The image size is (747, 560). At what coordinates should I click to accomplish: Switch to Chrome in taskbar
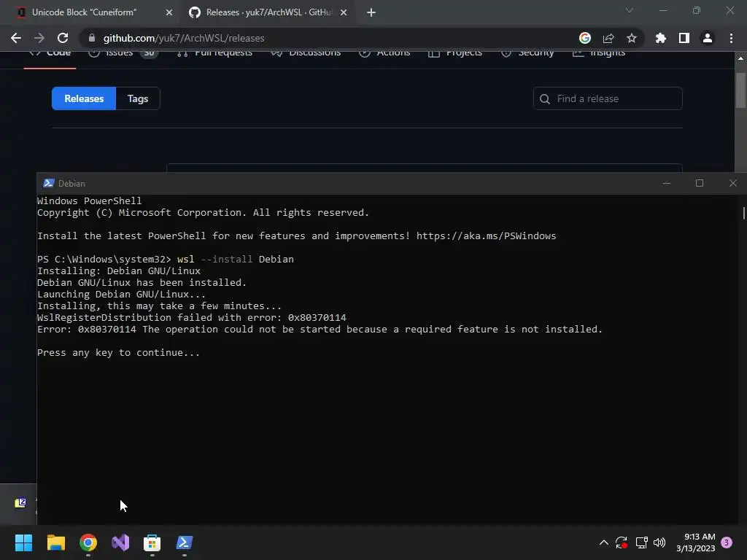88,542
